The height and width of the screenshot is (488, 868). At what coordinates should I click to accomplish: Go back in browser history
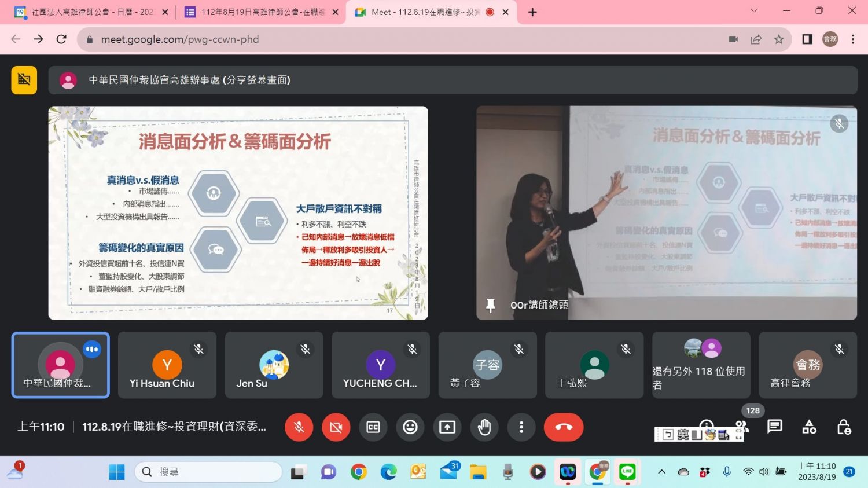pyautogui.click(x=16, y=39)
